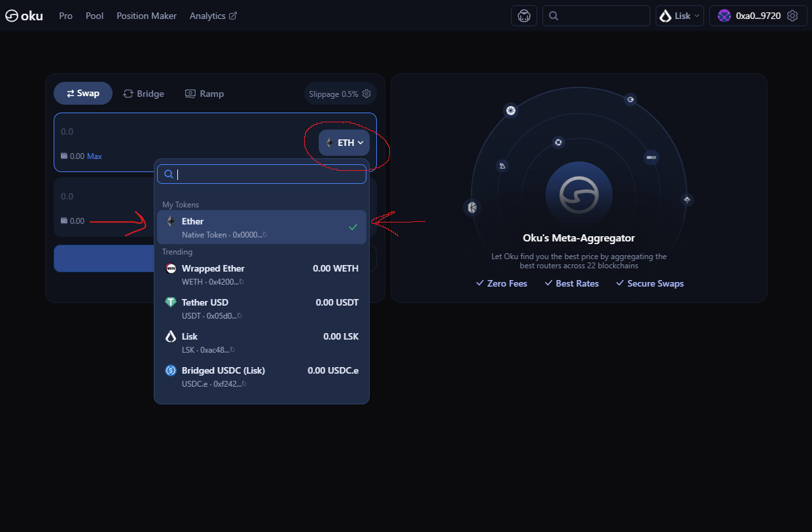The image size is (812, 532).
Task: Click the Lisk network logo in the header
Action: coord(665,16)
